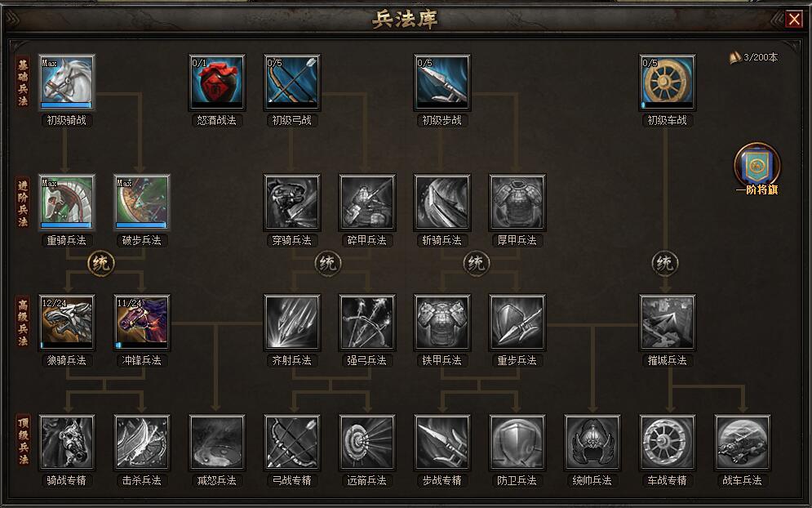This screenshot has width=812, height=508.
Task: Open the 破步兵法 skill icon
Action: click(x=142, y=203)
